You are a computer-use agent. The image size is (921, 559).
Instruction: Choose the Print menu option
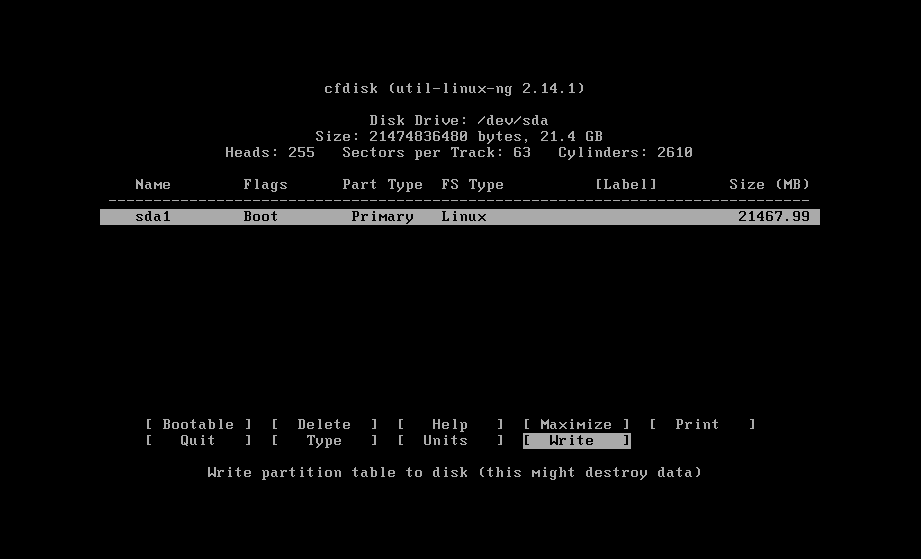pos(702,424)
